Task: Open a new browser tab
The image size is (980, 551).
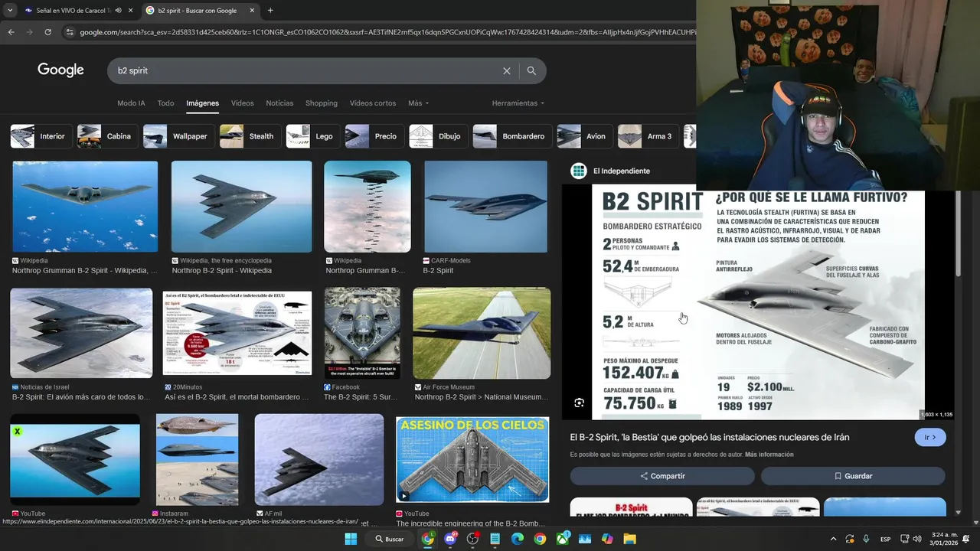Action: tap(270, 11)
